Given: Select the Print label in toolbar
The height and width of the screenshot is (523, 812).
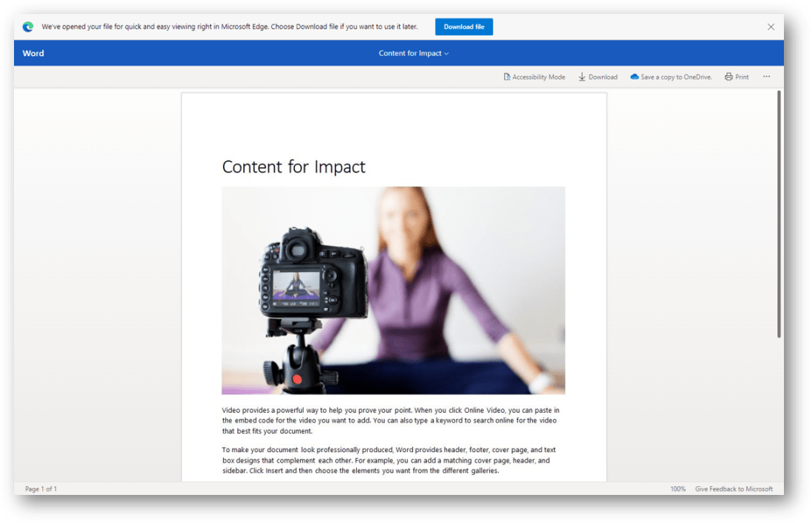Looking at the screenshot, I should [x=742, y=77].
